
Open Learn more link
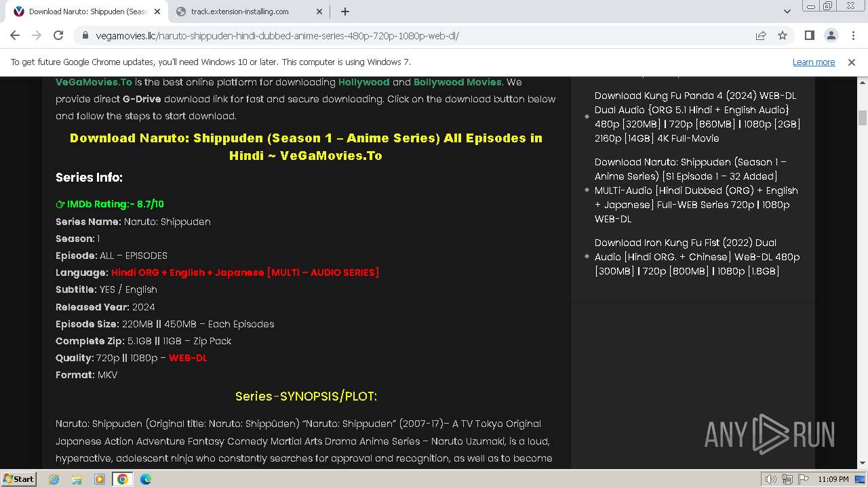(x=814, y=62)
